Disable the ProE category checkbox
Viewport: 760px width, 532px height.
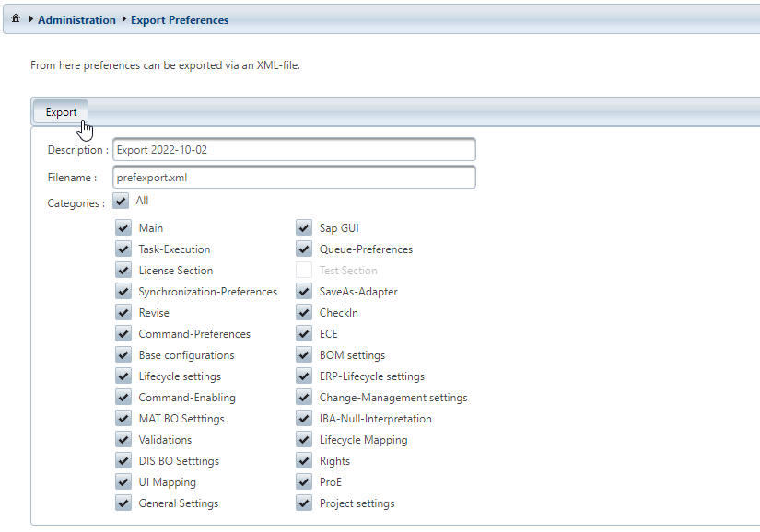pos(304,481)
